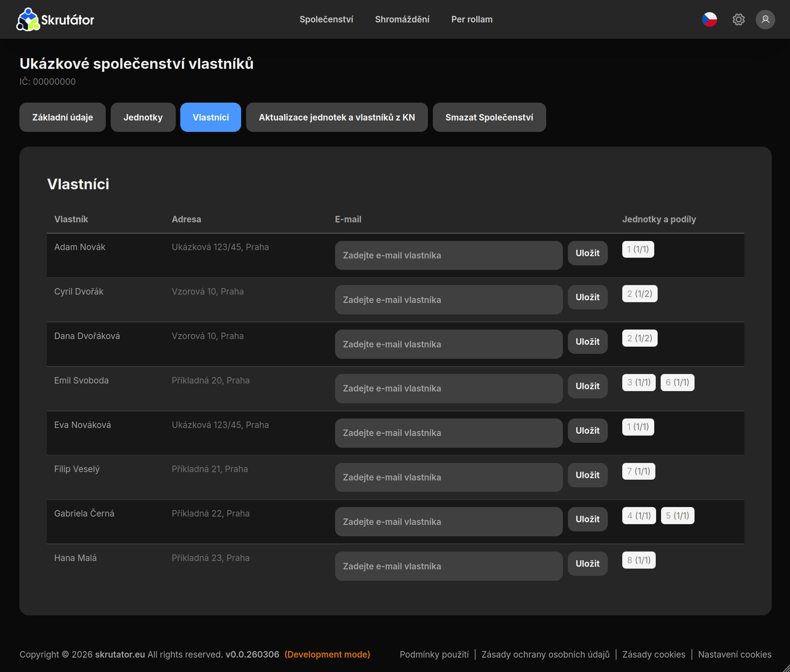Click unit badge 8 (1/1) for Hana Malá
The image size is (790, 672).
click(x=639, y=560)
